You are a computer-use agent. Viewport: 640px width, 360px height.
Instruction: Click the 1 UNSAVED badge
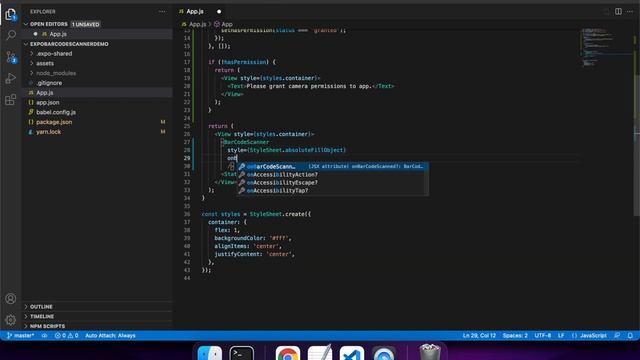pos(86,24)
